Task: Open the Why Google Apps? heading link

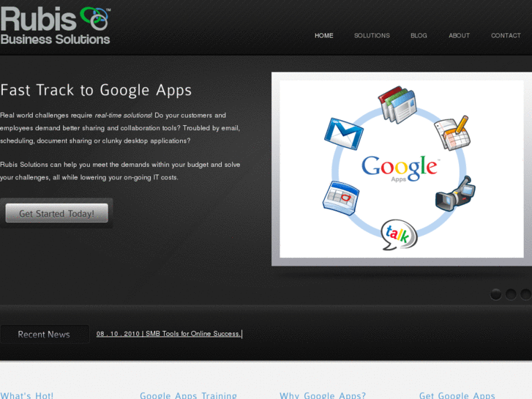Action: point(323,395)
